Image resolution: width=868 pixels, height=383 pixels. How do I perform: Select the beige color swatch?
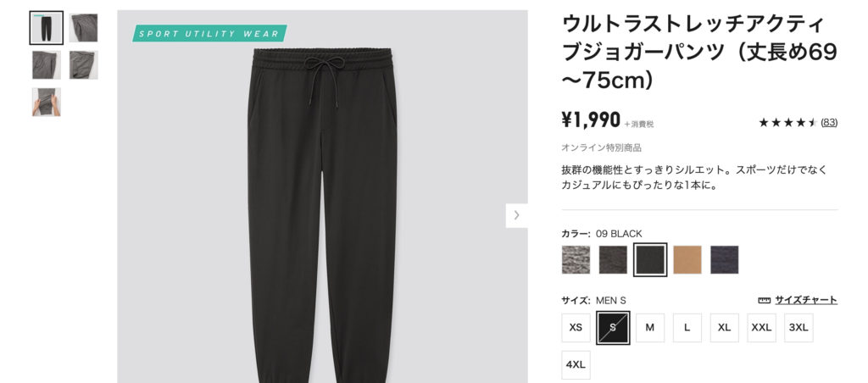687,259
